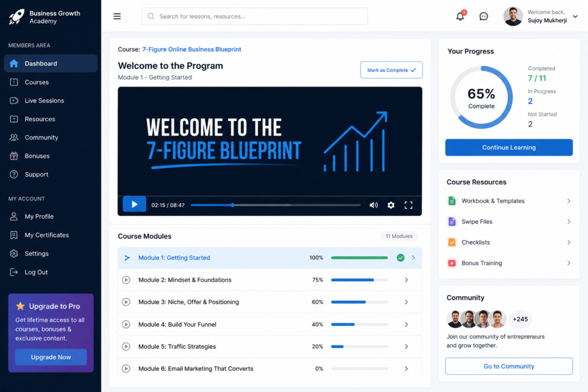Expand Module 1: Getting Started chevron
Screen dimensions: 588x392
413,258
